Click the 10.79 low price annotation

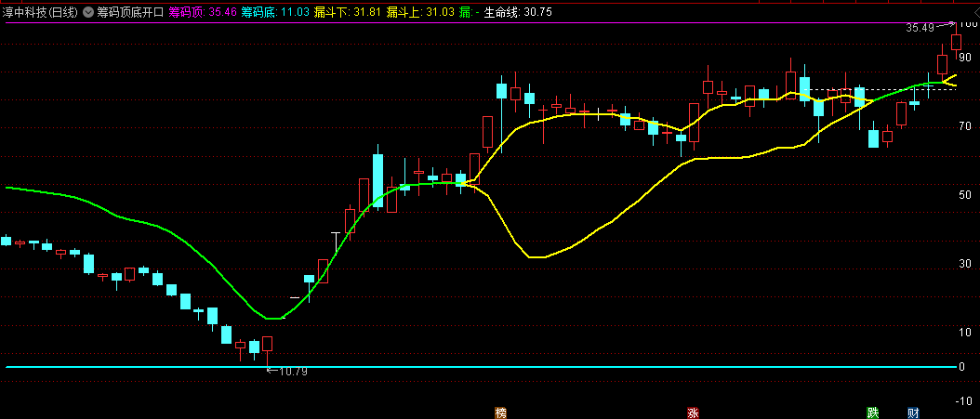[x=293, y=371]
